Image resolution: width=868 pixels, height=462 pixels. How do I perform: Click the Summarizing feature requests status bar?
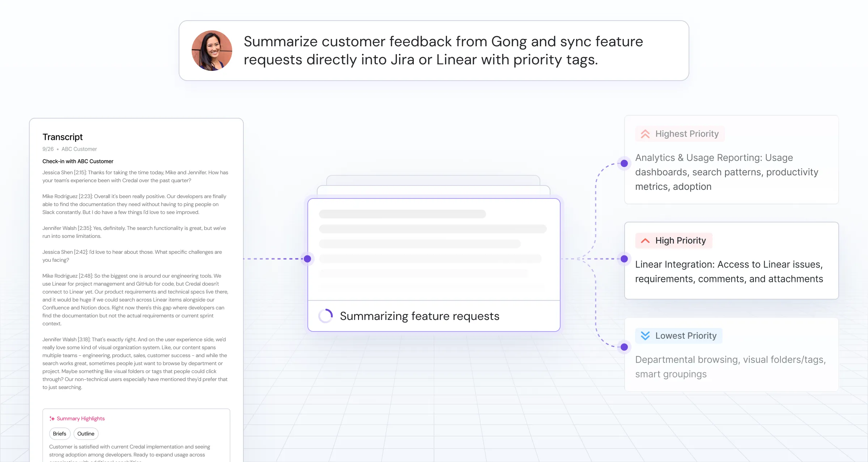420,316
